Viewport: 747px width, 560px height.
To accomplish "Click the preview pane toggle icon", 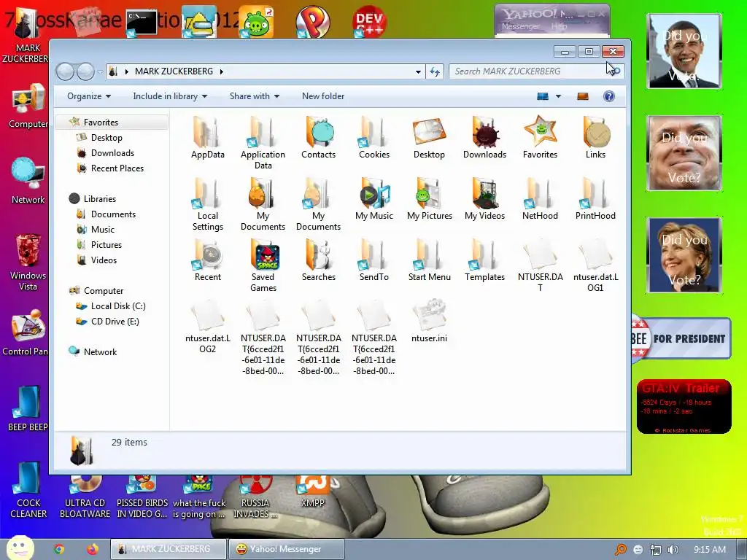I will pos(583,96).
